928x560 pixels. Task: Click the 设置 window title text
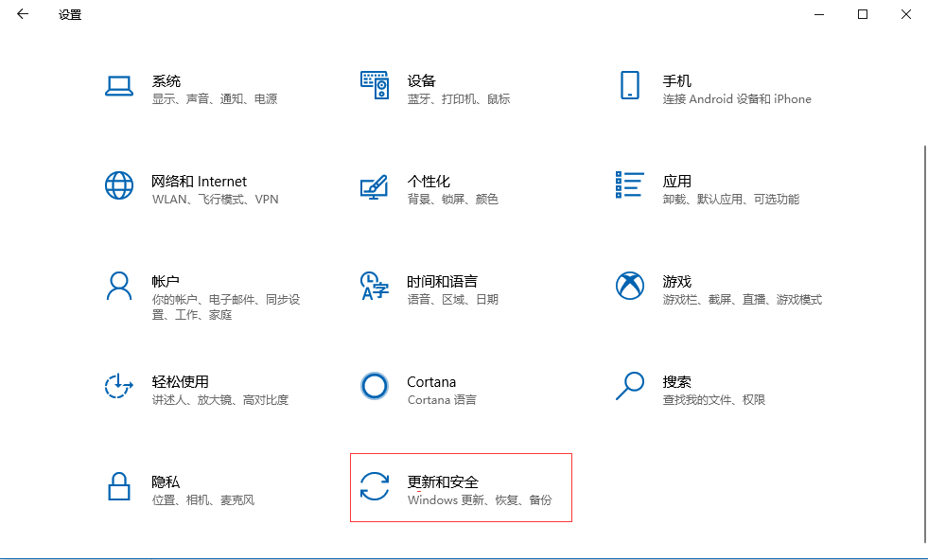[x=68, y=14]
